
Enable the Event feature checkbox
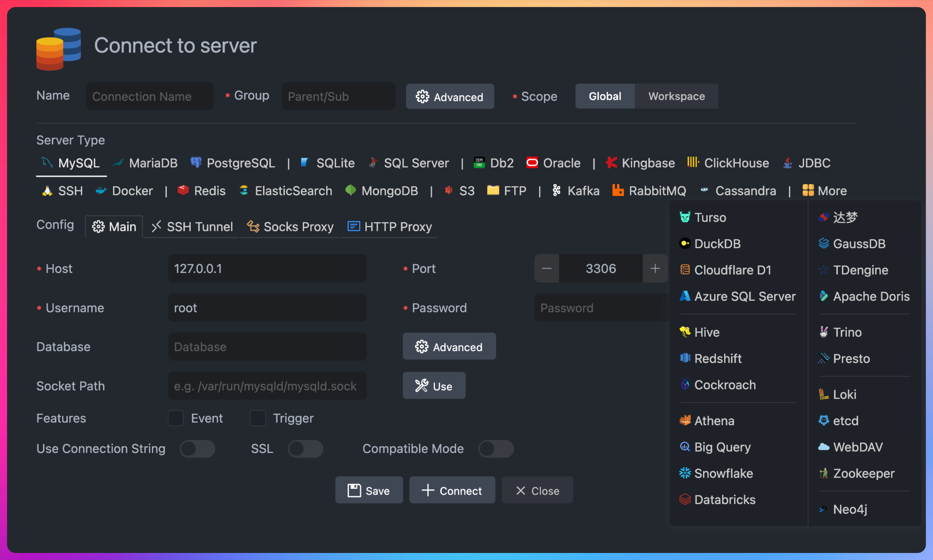coord(176,418)
